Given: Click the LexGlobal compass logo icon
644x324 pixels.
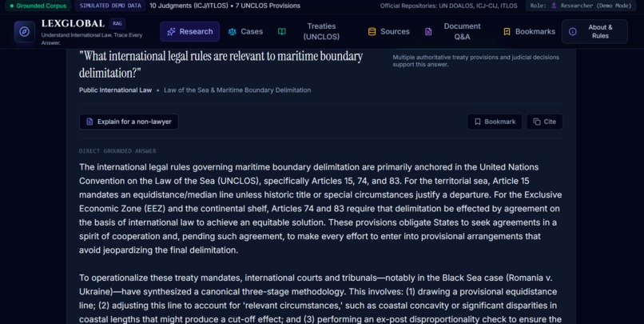Looking at the screenshot, I should 24,32.
